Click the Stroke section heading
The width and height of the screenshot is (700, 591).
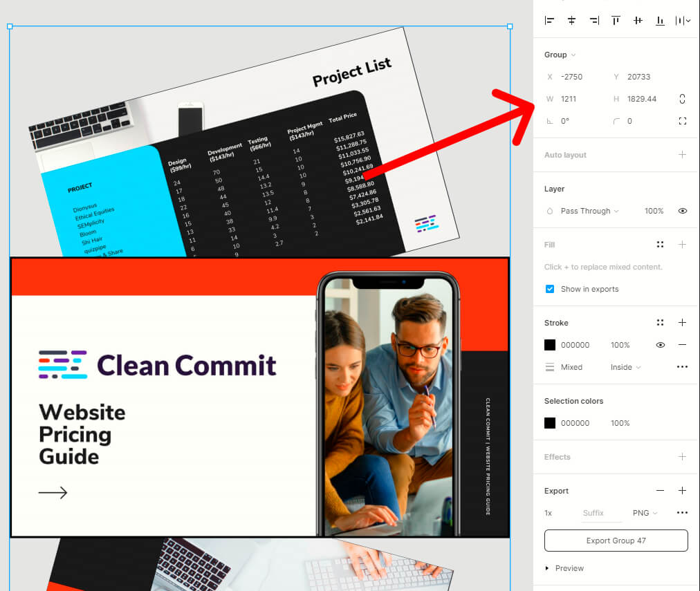tap(556, 323)
